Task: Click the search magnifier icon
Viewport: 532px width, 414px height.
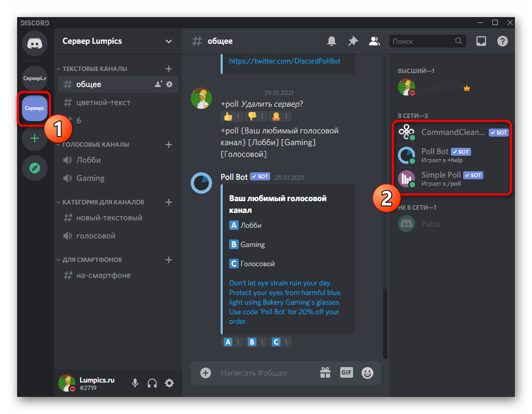Action: 458,41
